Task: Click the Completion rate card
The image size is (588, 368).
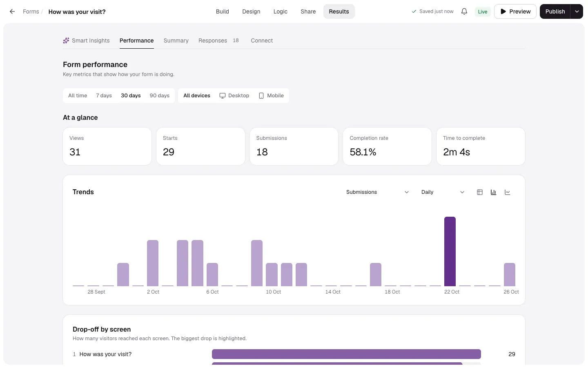Action: pos(388,146)
